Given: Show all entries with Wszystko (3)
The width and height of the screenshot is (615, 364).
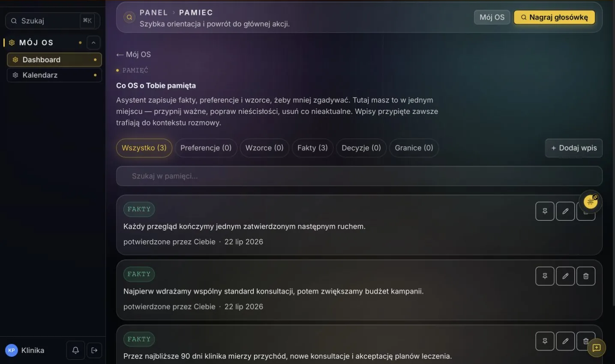Looking at the screenshot, I should point(144,148).
